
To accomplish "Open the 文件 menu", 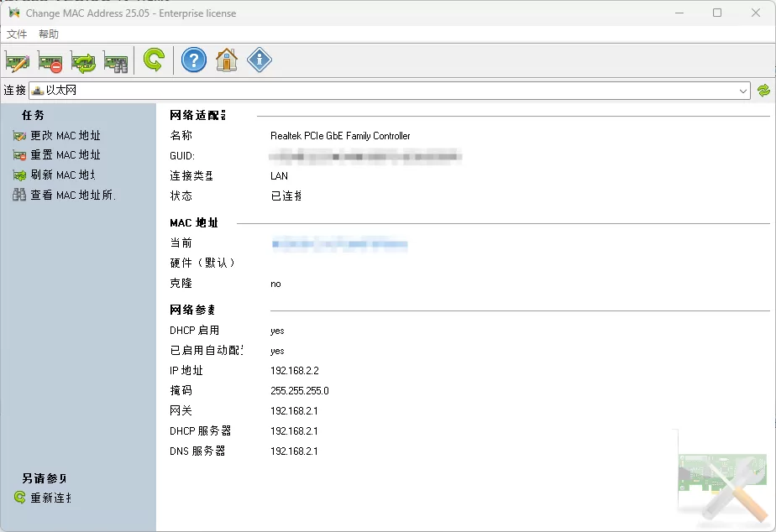I will [x=17, y=34].
